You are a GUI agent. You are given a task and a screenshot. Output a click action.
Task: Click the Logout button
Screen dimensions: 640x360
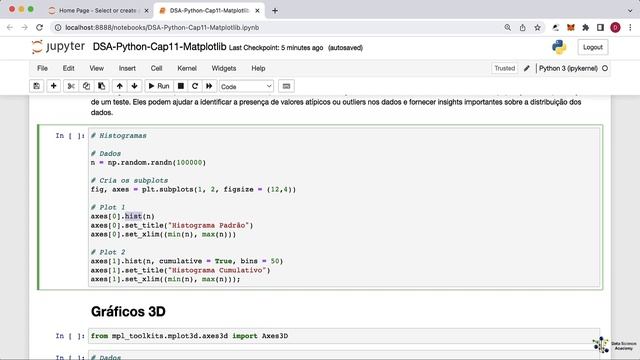coord(593,47)
